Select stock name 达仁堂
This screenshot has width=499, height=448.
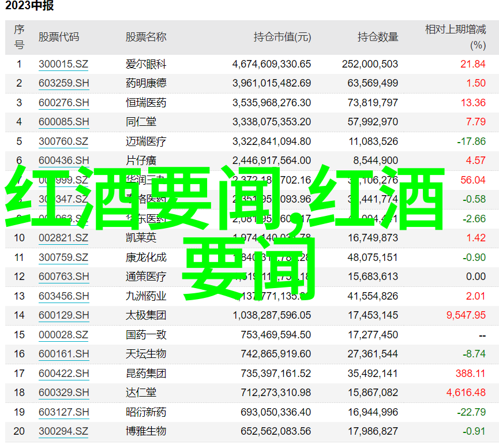[141, 393]
